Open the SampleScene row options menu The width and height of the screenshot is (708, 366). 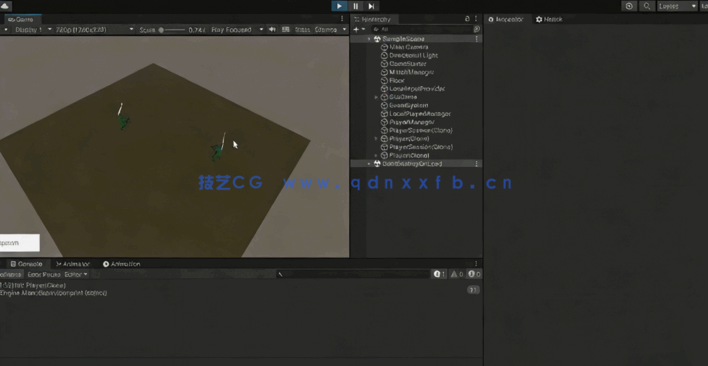click(476, 39)
